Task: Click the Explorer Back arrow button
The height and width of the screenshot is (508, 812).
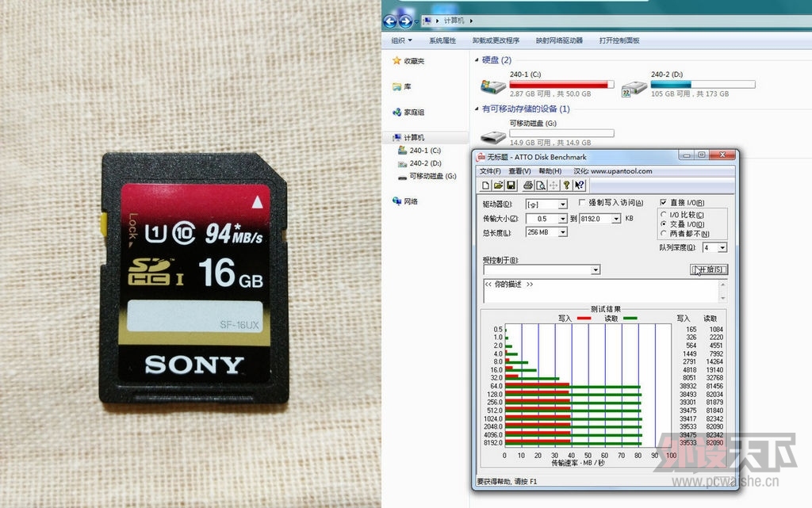Action: pos(389,21)
